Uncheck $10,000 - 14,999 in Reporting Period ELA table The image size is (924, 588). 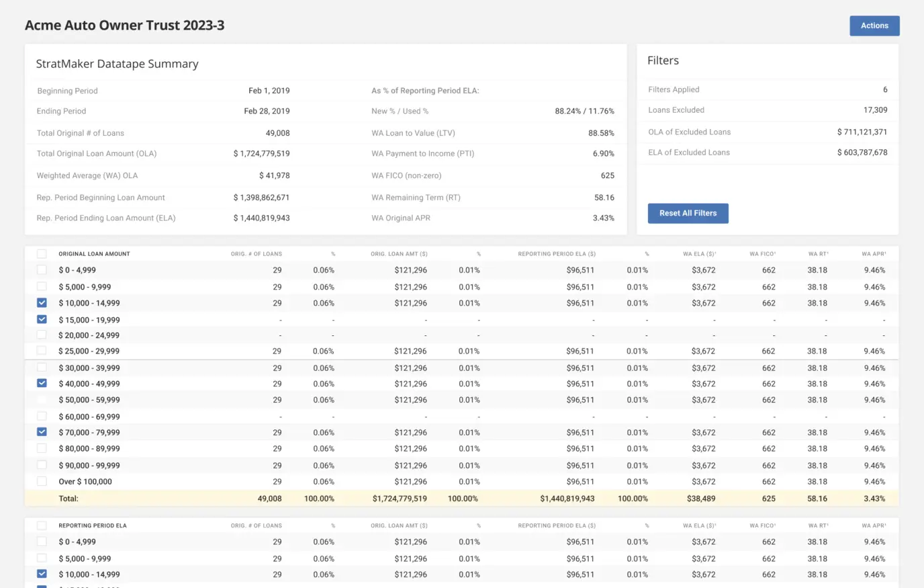42,575
